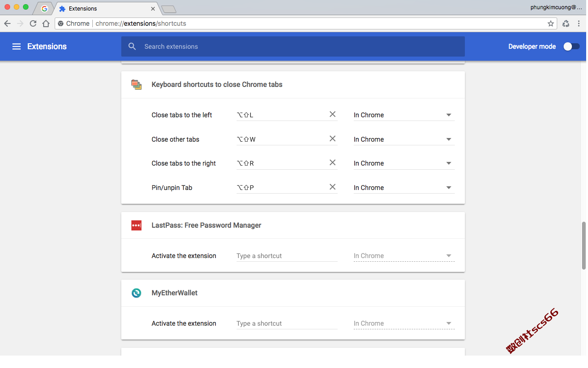Image resolution: width=588 pixels, height=368 pixels.
Task: Open scope dropdown for Close tabs to the right
Action: [x=404, y=163]
